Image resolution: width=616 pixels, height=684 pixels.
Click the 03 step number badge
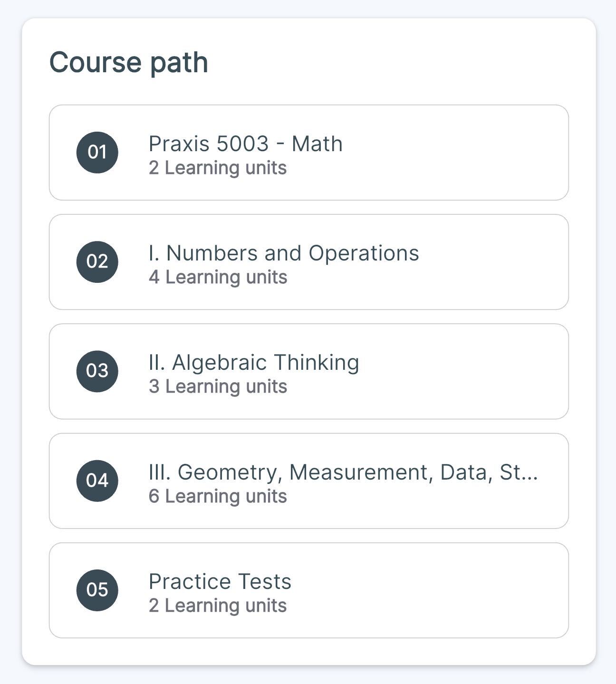tap(97, 371)
